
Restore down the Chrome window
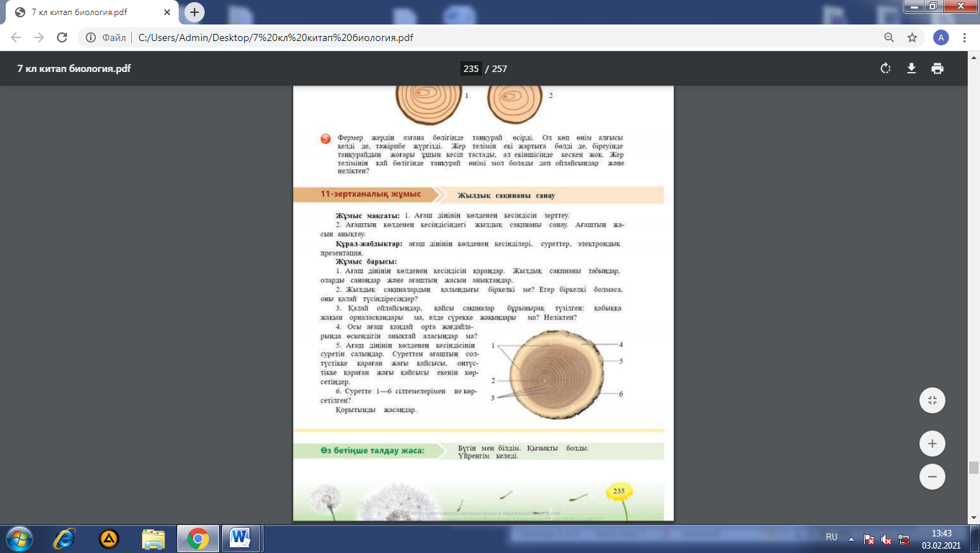(934, 6)
